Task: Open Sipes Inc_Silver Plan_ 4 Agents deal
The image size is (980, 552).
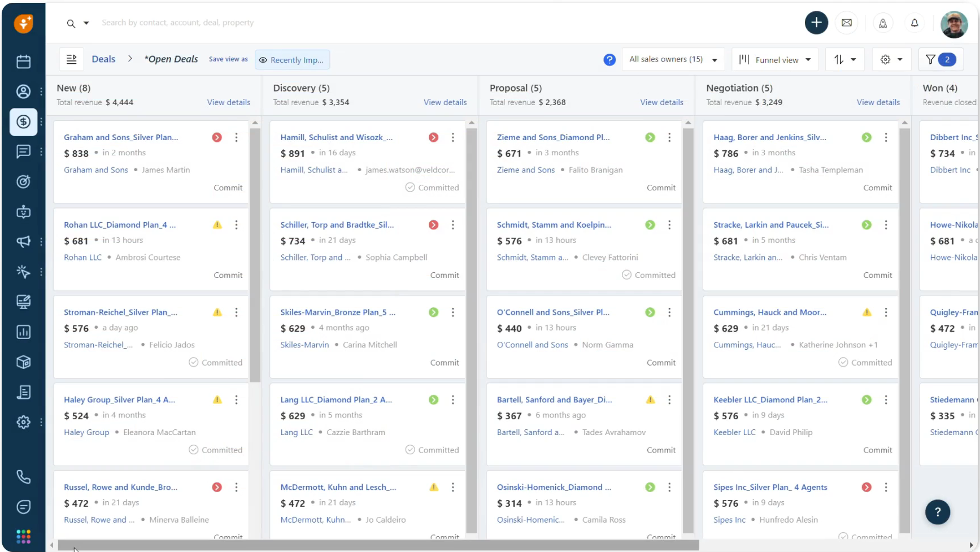Action: click(770, 488)
